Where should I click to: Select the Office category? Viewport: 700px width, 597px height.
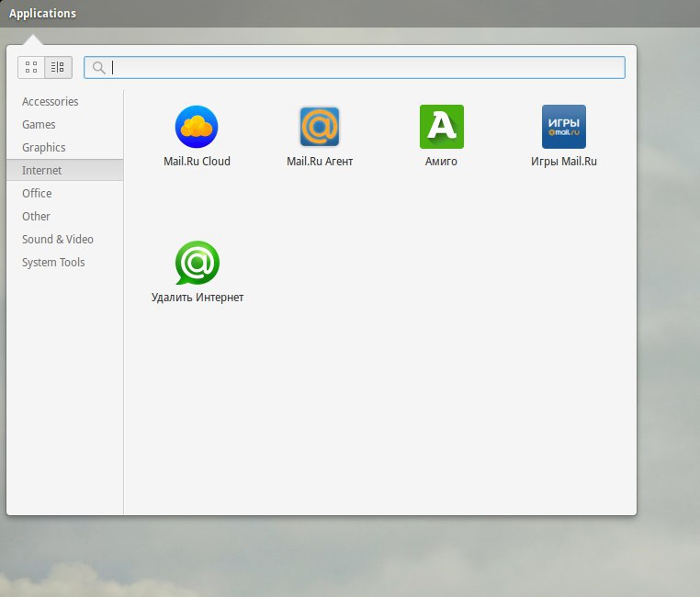[x=64, y=194]
